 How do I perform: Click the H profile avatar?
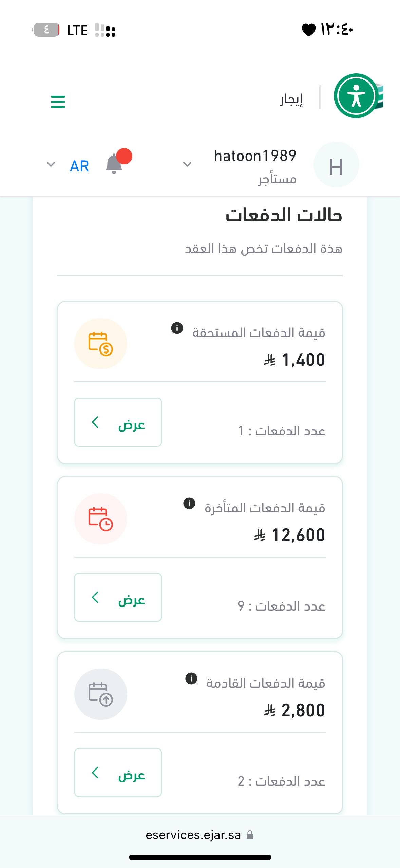[336, 165]
